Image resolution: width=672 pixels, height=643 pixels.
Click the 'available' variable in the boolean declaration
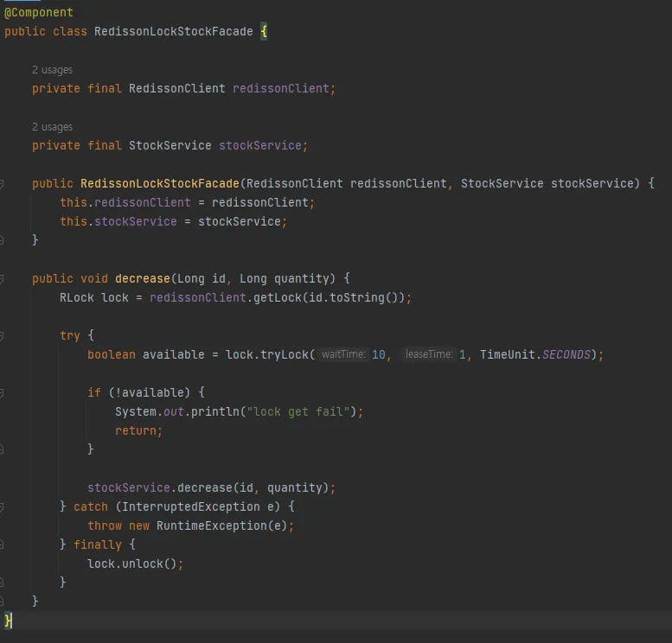pos(174,354)
